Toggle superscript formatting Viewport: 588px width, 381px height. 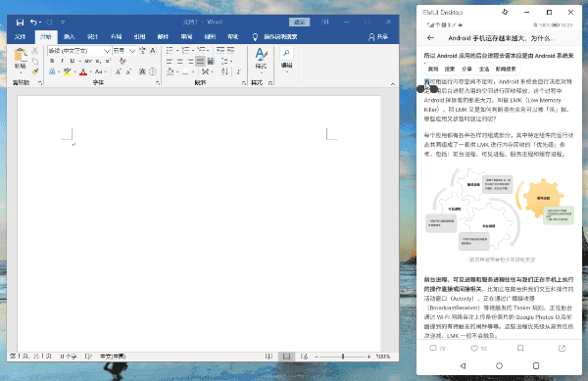point(108,61)
